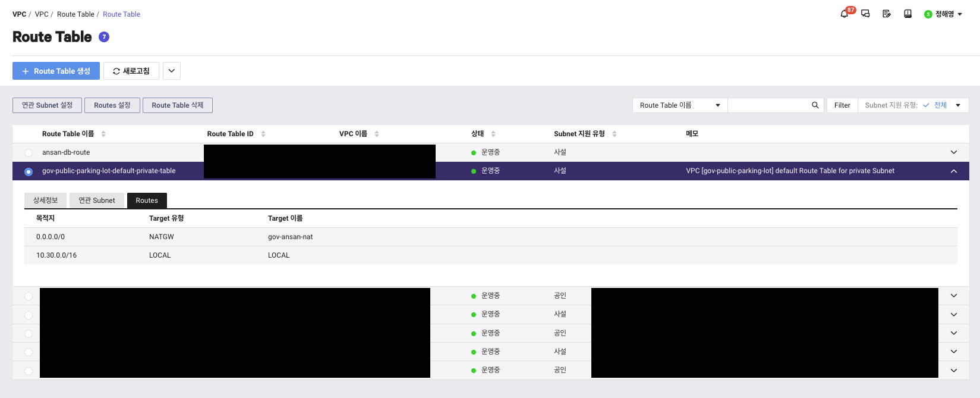This screenshot has height=398, width=980.
Task: Sort by Route Table ID column
Action: pyautogui.click(x=263, y=134)
